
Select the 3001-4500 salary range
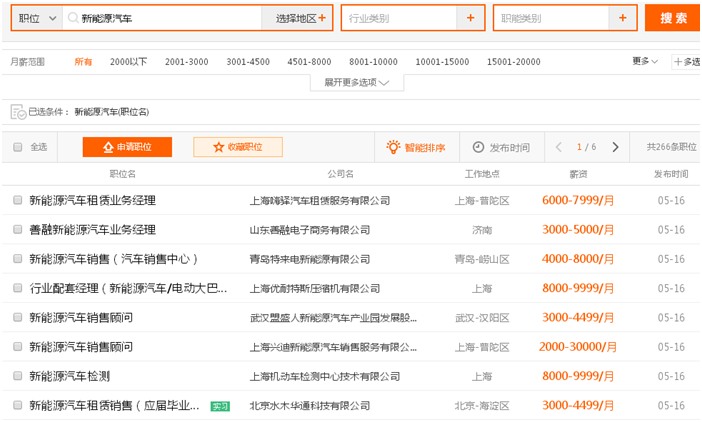pyautogui.click(x=247, y=62)
